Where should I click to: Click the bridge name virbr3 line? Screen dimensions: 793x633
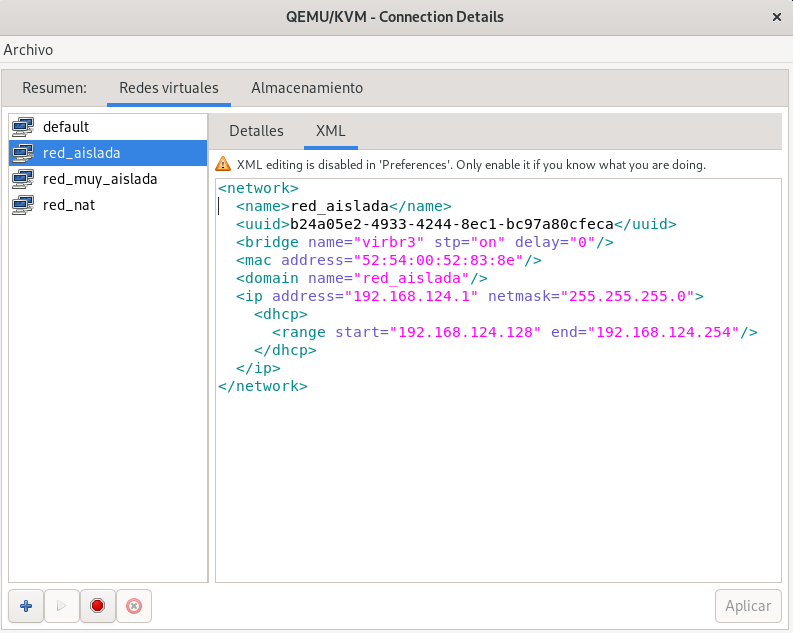pos(425,242)
